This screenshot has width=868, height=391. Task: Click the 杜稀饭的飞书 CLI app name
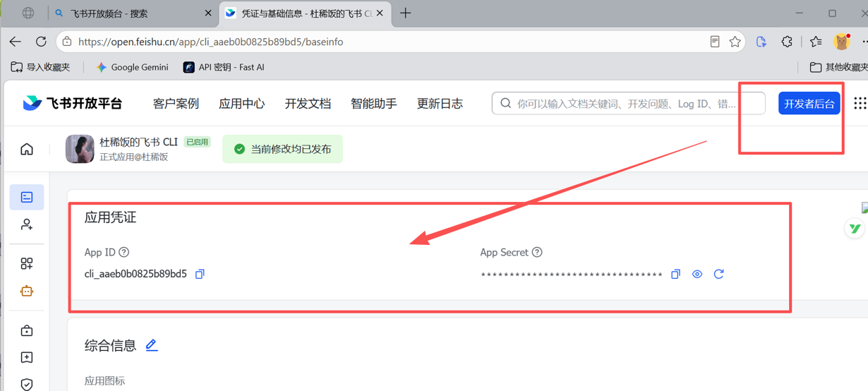point(138,142)
